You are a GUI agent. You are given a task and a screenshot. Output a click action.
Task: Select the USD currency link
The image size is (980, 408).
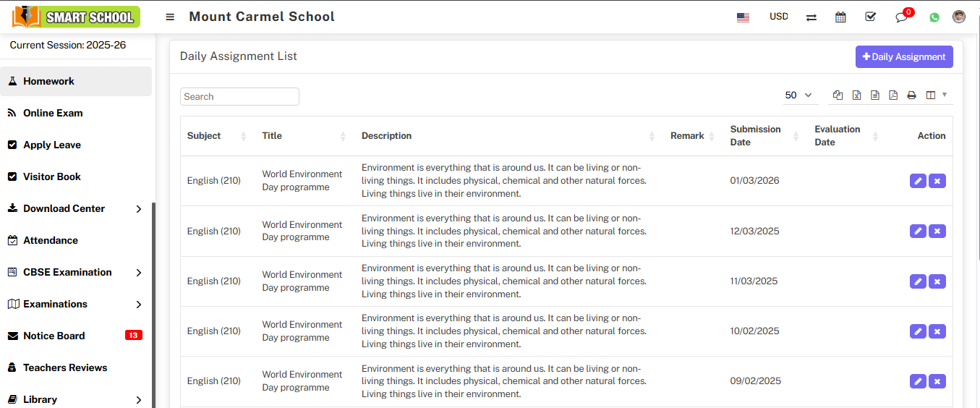click(779, 17)
